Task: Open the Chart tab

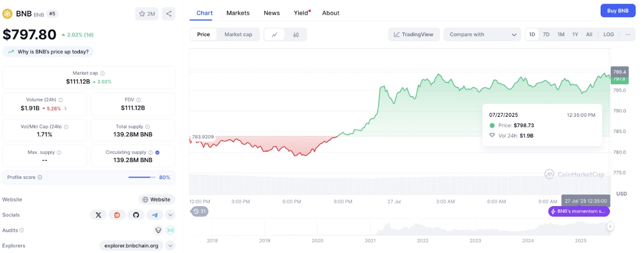Action: click(205, 13)
